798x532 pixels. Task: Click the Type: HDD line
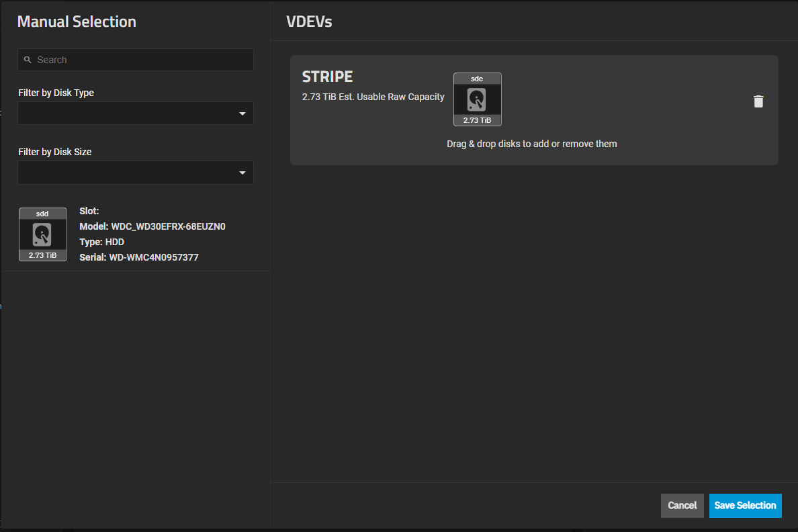coord(102,242)
